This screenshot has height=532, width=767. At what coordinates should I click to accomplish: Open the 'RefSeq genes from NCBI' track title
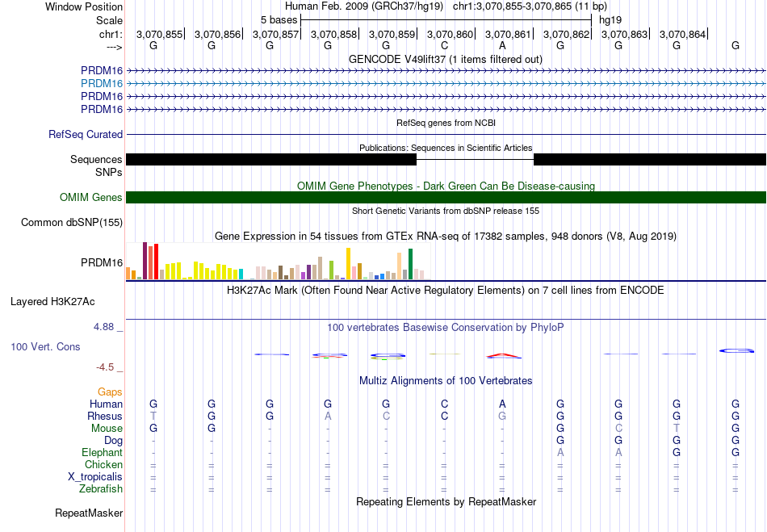pos(446,123)
